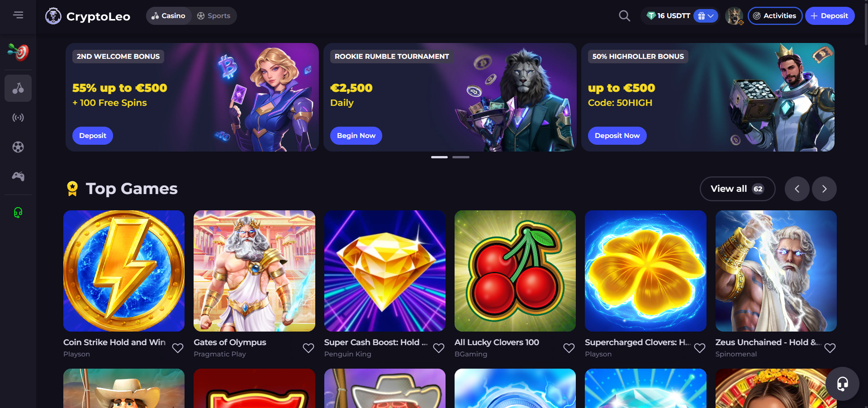The width and height of the screenshot is (868, 408).
Task: Click View all Top Games
Action: [737, 189]
